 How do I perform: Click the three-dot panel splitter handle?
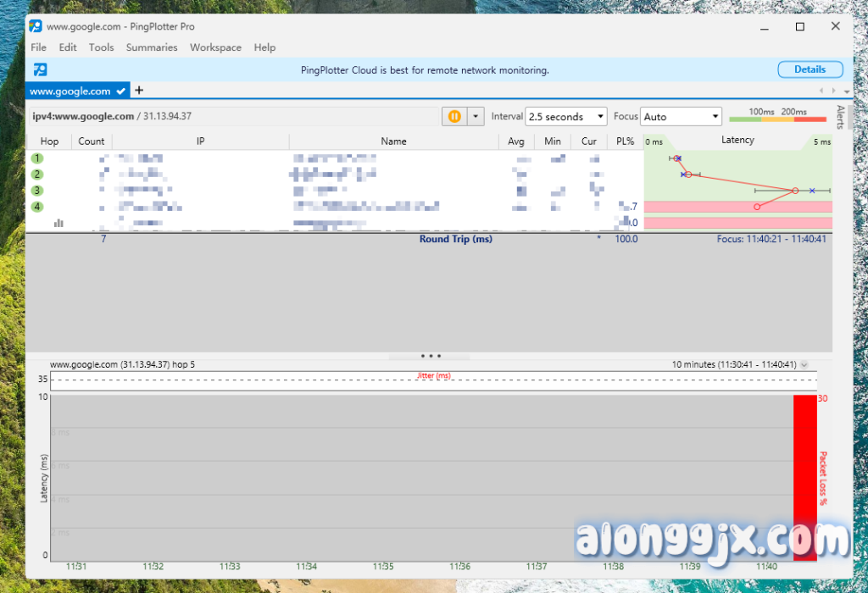point(430,357)
